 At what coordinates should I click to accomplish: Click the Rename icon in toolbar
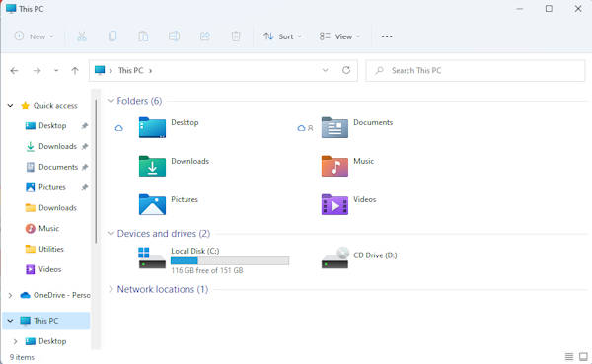click(x=174, y=36)
